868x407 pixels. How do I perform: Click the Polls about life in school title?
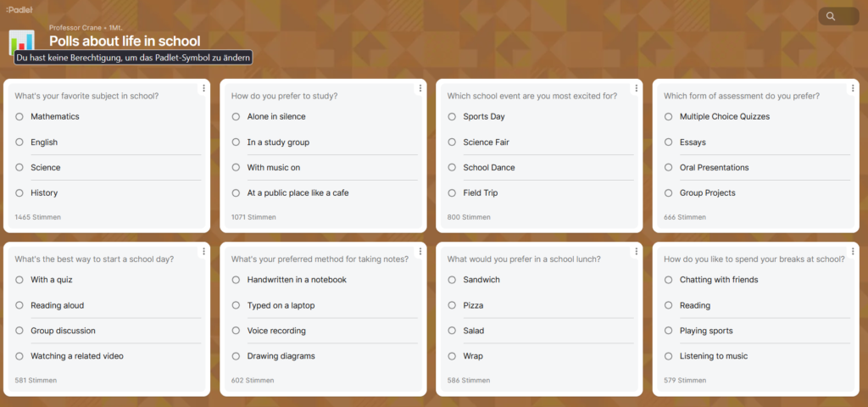[x=125, y=41]
